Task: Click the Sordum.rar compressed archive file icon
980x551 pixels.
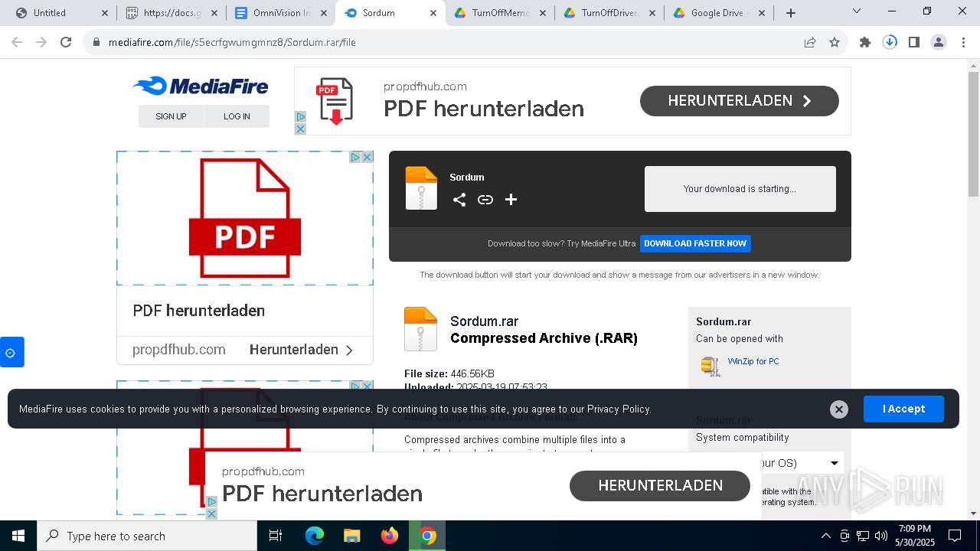Action: 420,329
